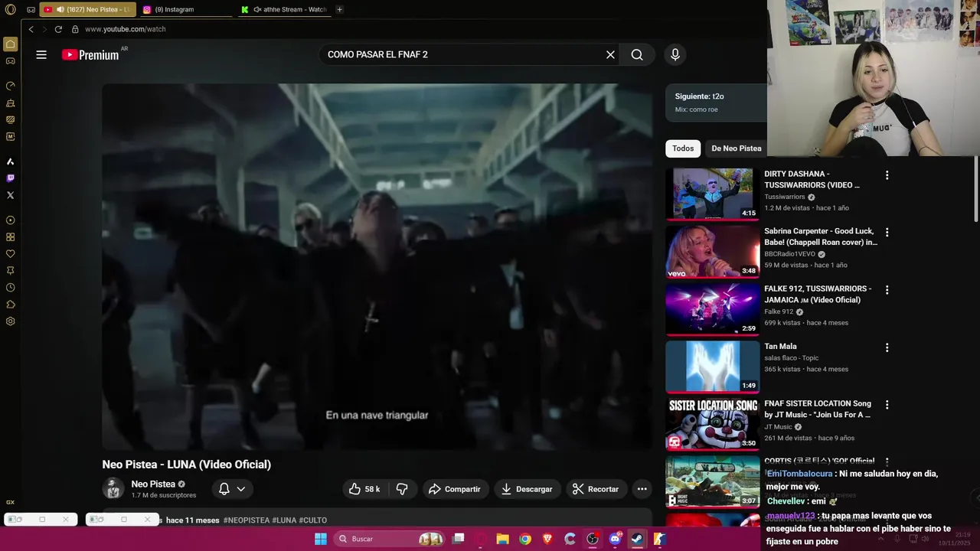The height and width of the screenshot is (551, 980).
Task: Select the Todos filter chip
Action: point(683,148)
